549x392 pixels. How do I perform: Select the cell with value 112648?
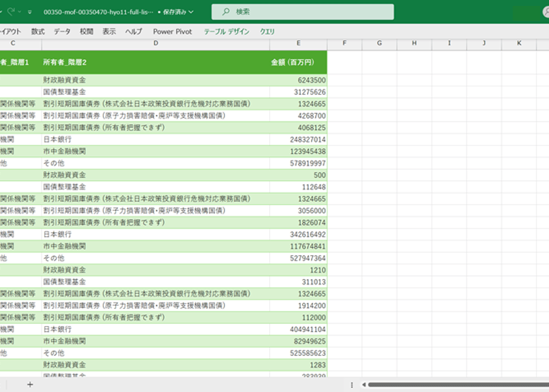click(298, 187)
